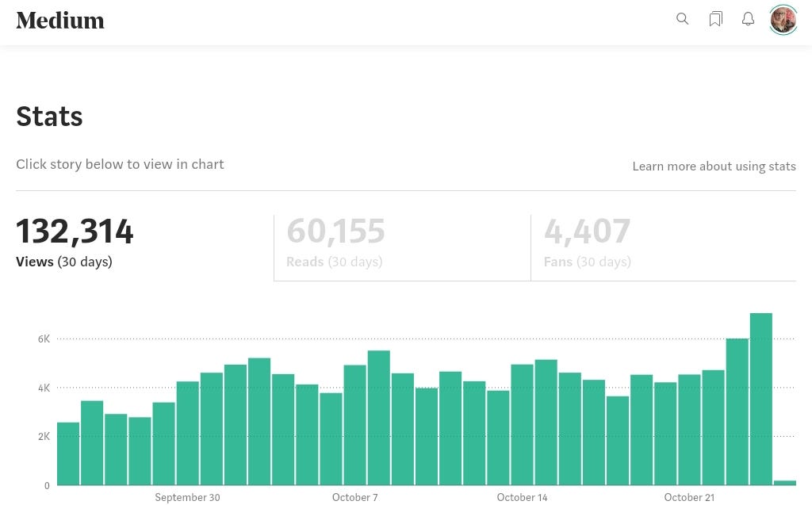Open the notifications bell icon
This screenshot has width=812, height=505.
click(x=748, y=19)
